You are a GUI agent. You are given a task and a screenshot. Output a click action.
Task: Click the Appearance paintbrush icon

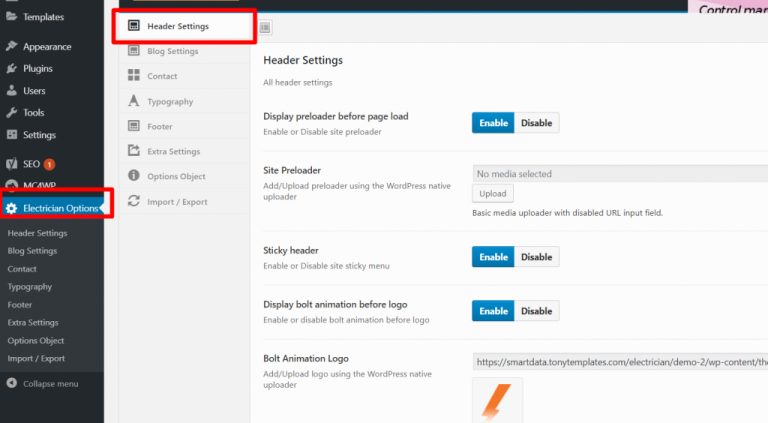(11, 47)
